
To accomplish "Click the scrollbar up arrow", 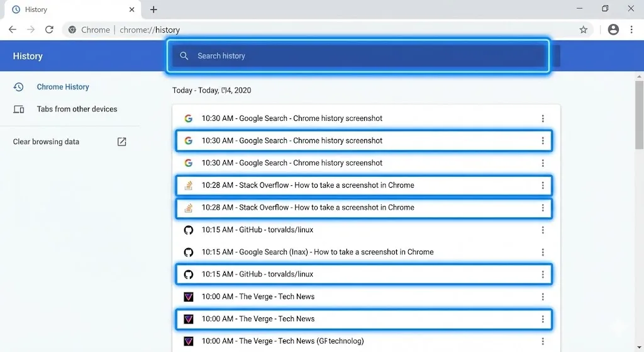I will (x=639, y=76).
